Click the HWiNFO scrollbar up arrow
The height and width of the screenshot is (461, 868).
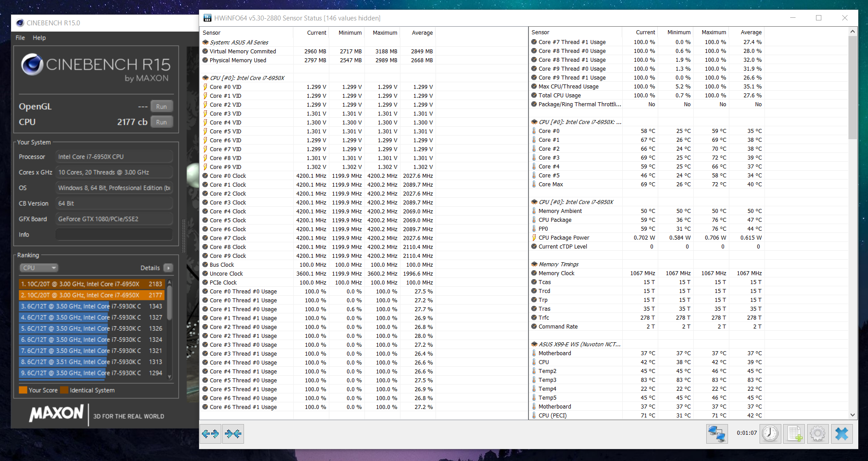click(852, 32)
